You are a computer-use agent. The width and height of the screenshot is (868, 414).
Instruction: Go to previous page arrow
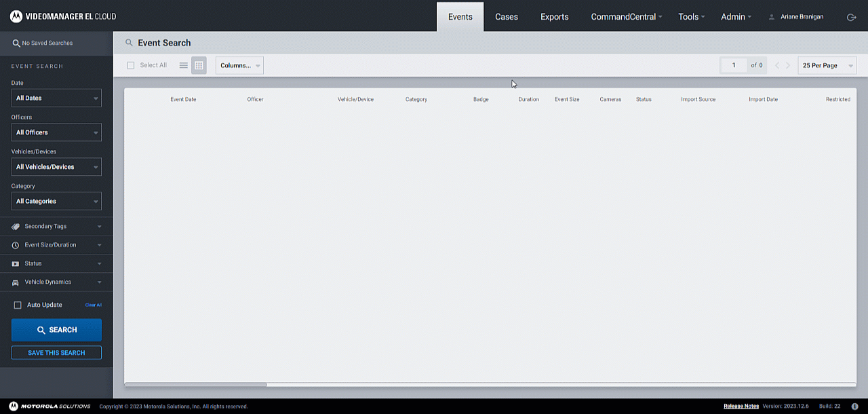777,66
